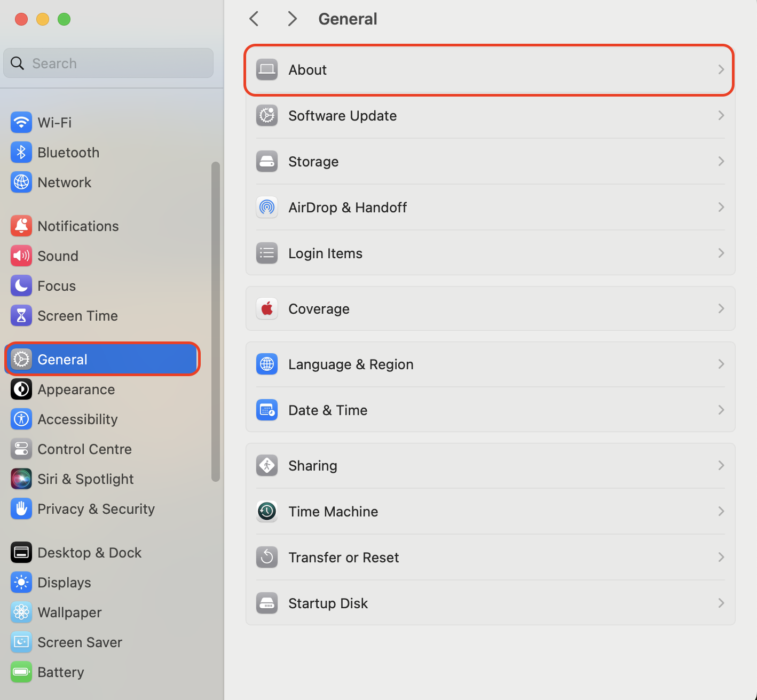This screenshot has width=757, height=700.
Task: Click the "Startup Disk" label text
Action: (x=328, y=603)
